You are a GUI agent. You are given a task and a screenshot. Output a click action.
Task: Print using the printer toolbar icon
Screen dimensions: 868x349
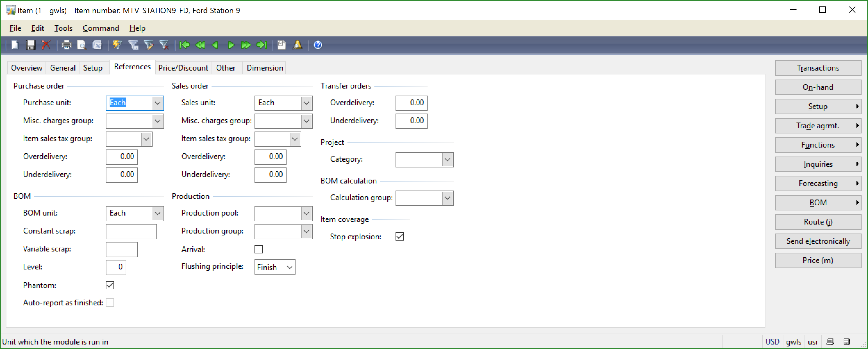(66, 45)
